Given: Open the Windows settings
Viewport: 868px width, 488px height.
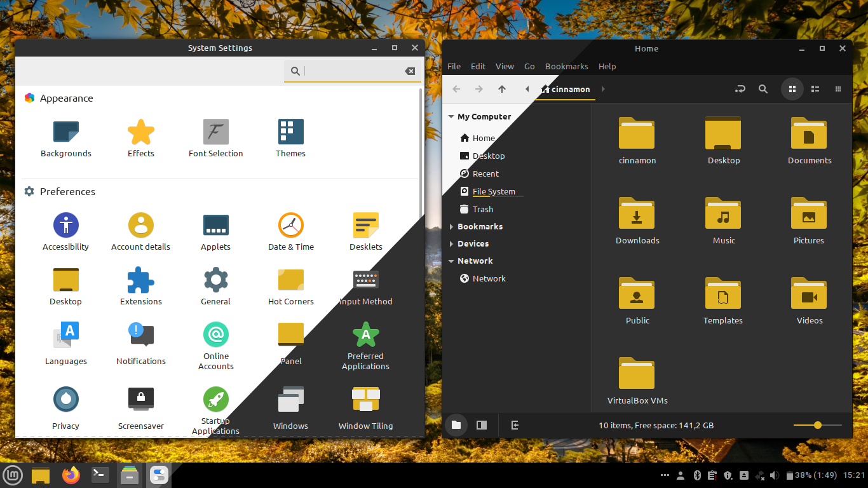Looking at the screenshot, I should pyautogui.click(x=291, y=409).
